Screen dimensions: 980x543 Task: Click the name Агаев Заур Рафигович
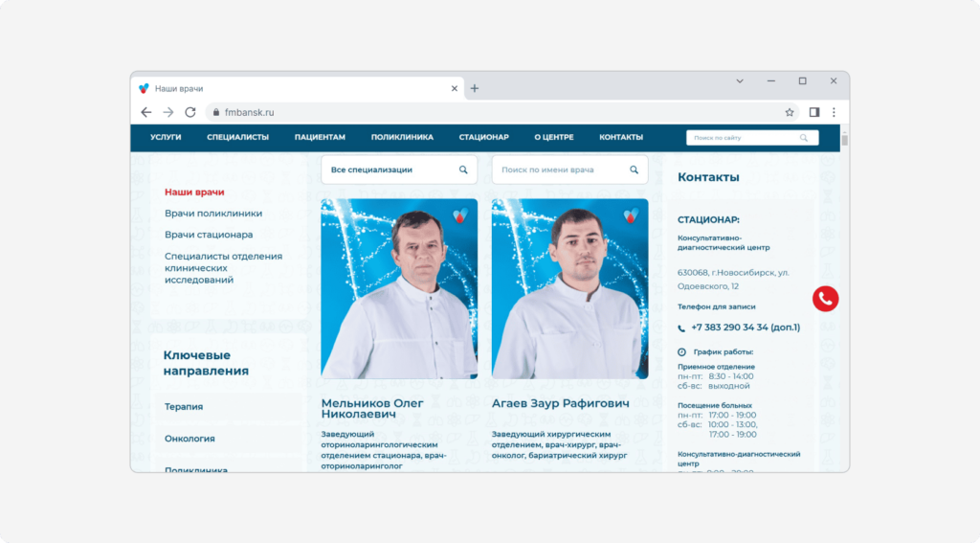pos(561,403)
